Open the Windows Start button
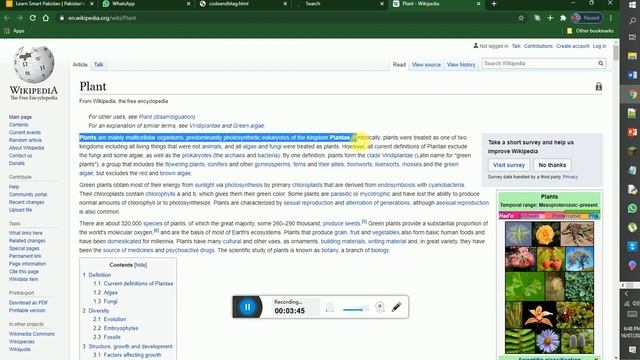The image size is (640, 360). pyautogui.click(x=632, y=4)
